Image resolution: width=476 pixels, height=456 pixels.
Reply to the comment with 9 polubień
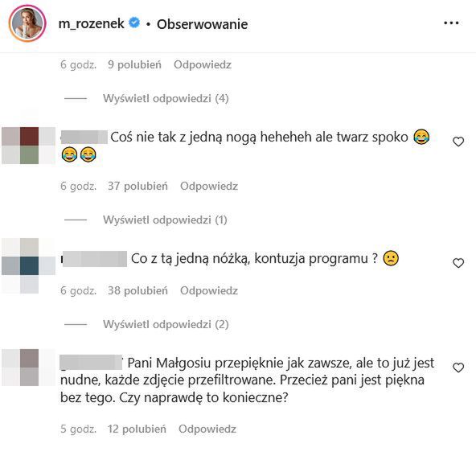point(203,64)
